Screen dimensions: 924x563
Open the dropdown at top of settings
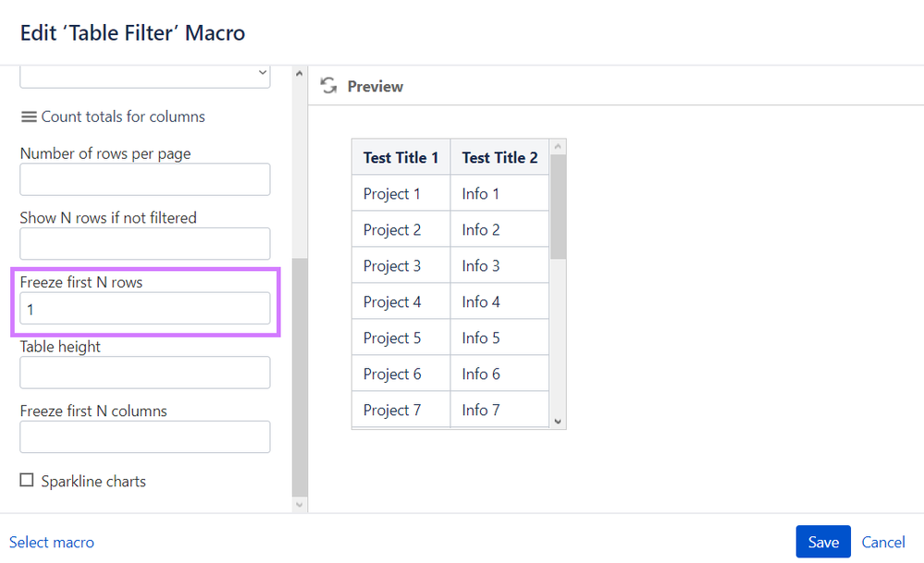click(145, 74)
